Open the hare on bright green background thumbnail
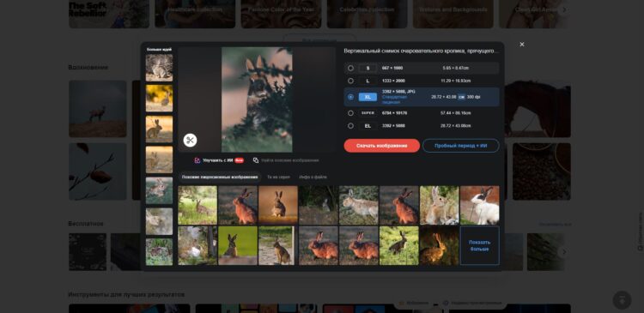 click(x=238, y=245)
